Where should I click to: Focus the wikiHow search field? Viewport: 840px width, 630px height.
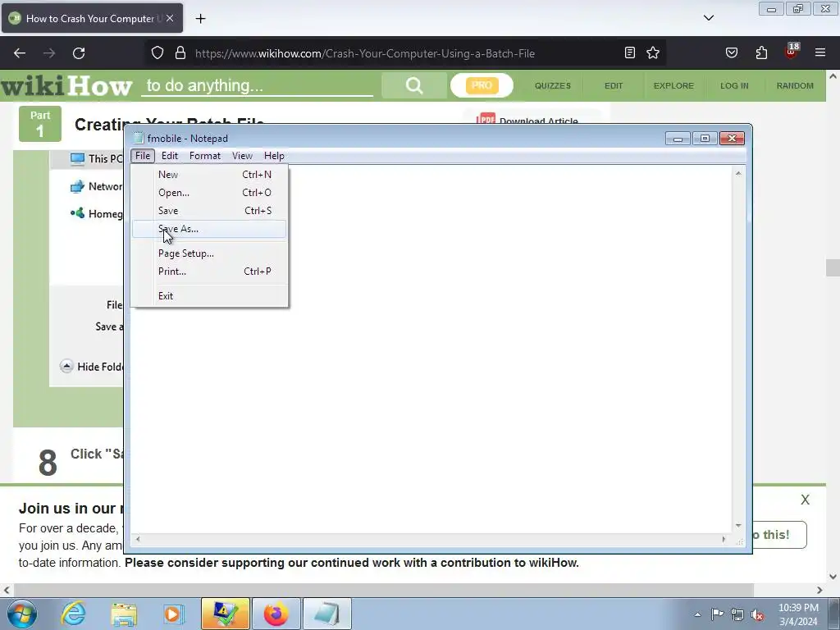tap(257, 85)
